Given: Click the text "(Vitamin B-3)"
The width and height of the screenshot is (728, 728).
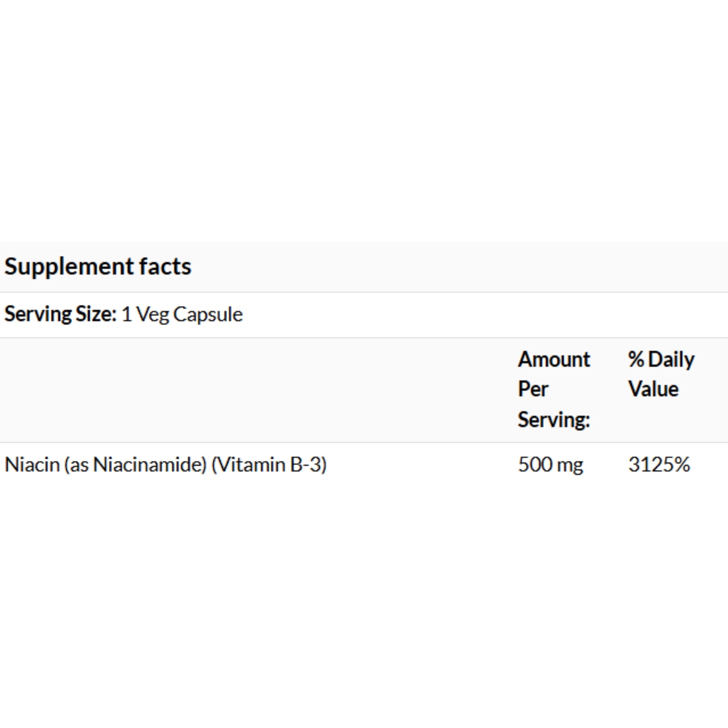Looking at the screenshot, I should 269,465.
